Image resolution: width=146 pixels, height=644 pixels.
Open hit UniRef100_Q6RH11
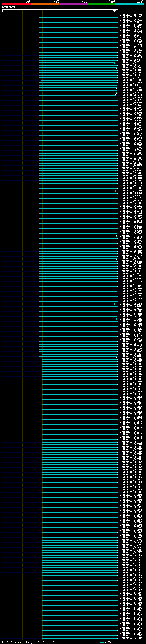[131, 20]
